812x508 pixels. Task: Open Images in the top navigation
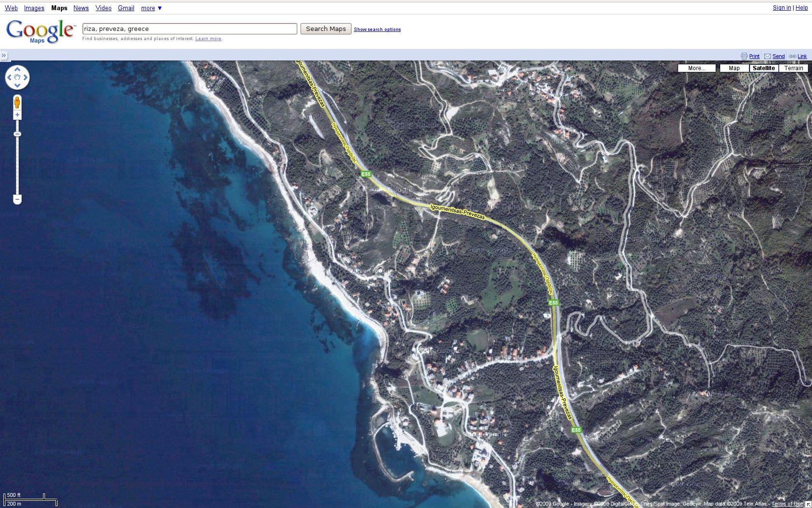(34, 8)
